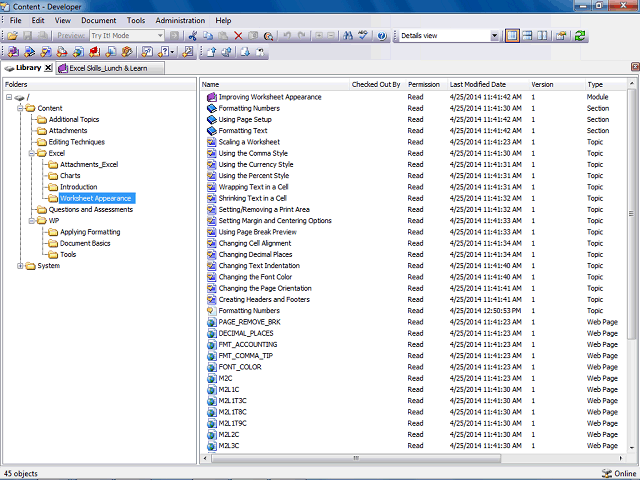Click the binoculars Find icon
Screen dimensions: 640x480
(x=348, y=36)
